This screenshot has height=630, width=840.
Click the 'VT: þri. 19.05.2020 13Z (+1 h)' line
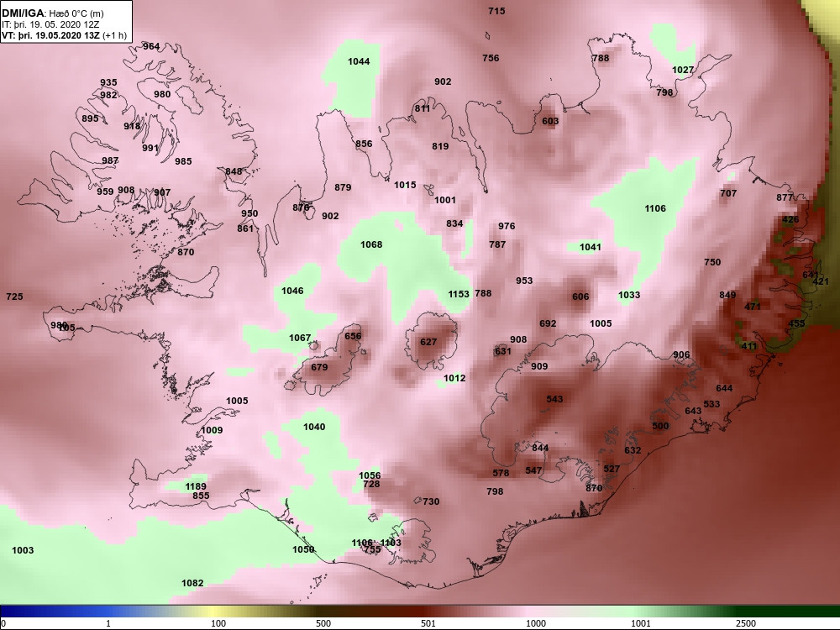tap(65, 35)
